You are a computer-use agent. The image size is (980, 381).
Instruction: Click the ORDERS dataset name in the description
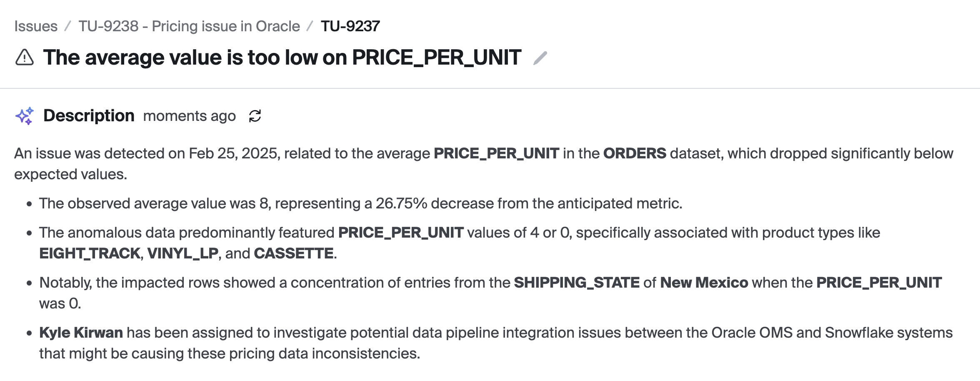click(635, 153)
